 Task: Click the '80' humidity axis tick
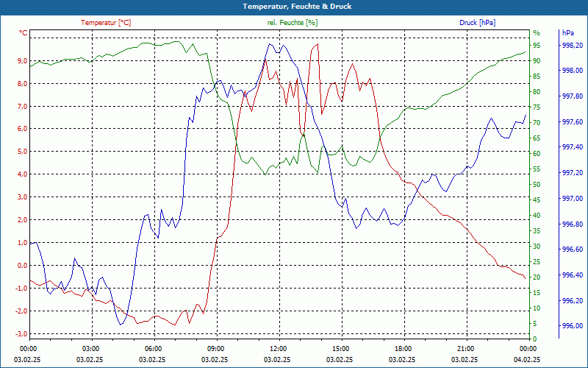click(537, 91)
